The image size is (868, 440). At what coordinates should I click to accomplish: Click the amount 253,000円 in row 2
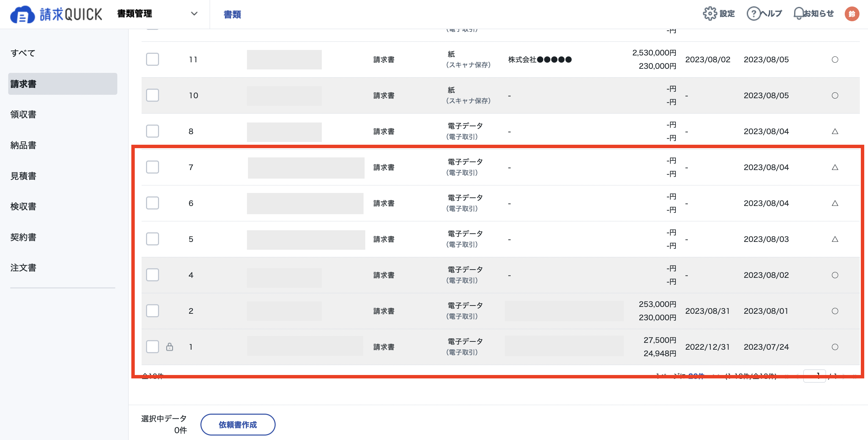click(x=657, y=304)
